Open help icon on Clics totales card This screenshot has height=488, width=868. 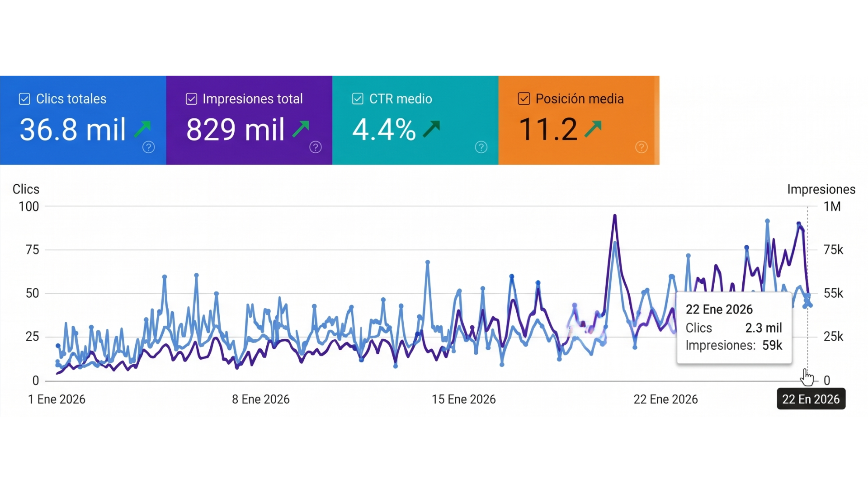click(149, 147)
